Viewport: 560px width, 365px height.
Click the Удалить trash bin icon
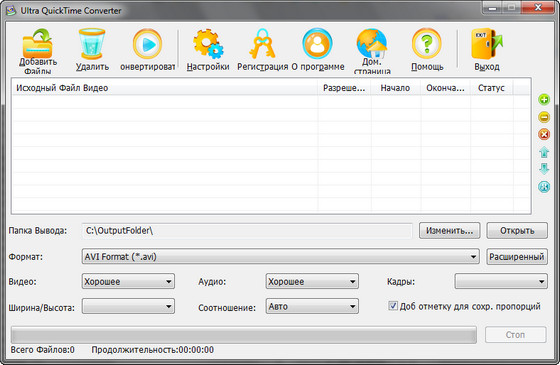tap(92, 44)
